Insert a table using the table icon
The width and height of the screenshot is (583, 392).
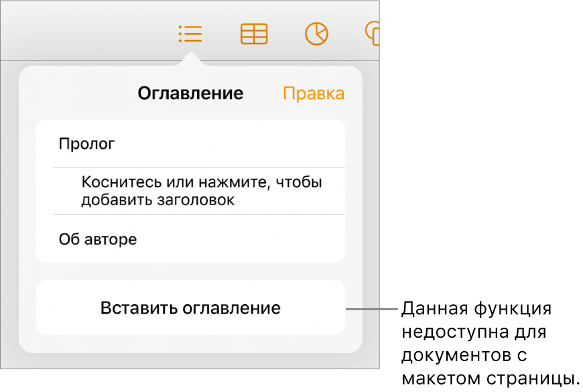click(x=254, y=34)
